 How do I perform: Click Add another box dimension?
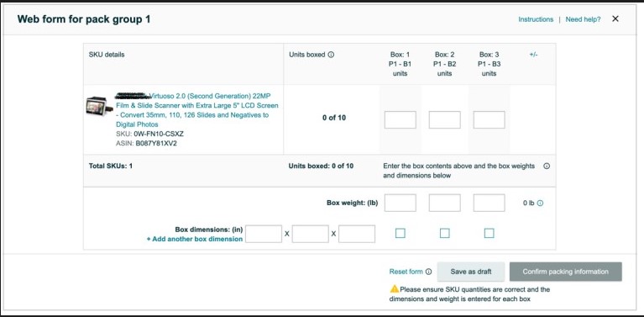195,239
